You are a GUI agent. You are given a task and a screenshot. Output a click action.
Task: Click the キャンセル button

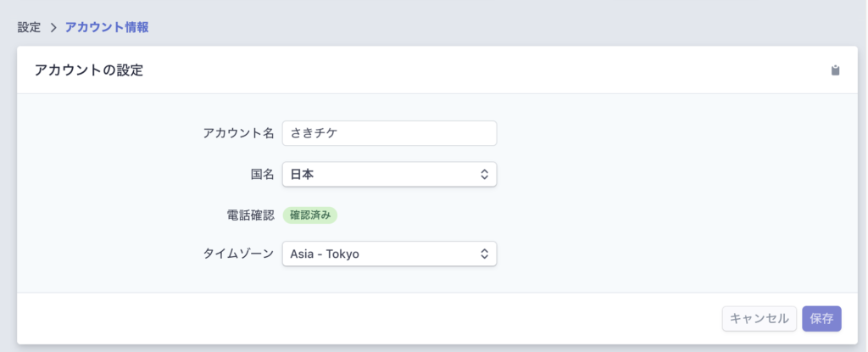coord(759,319)
